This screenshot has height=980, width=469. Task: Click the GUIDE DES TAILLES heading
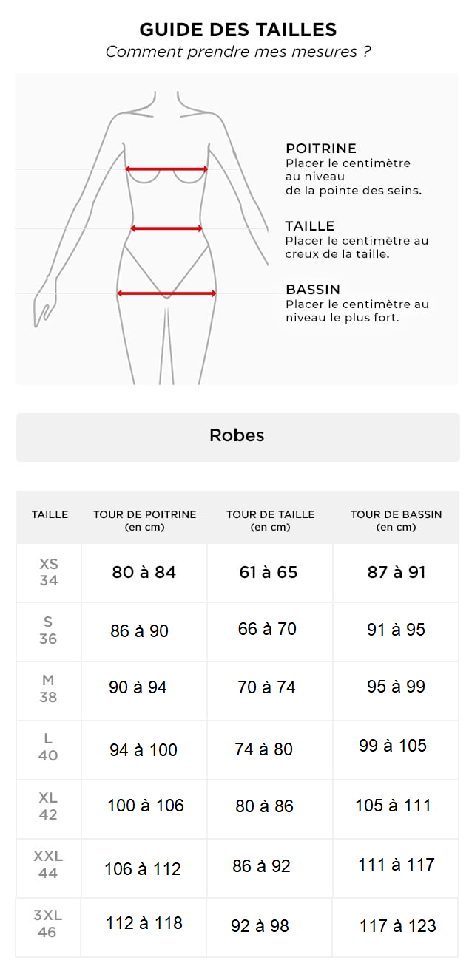click(x=237, y=30)
